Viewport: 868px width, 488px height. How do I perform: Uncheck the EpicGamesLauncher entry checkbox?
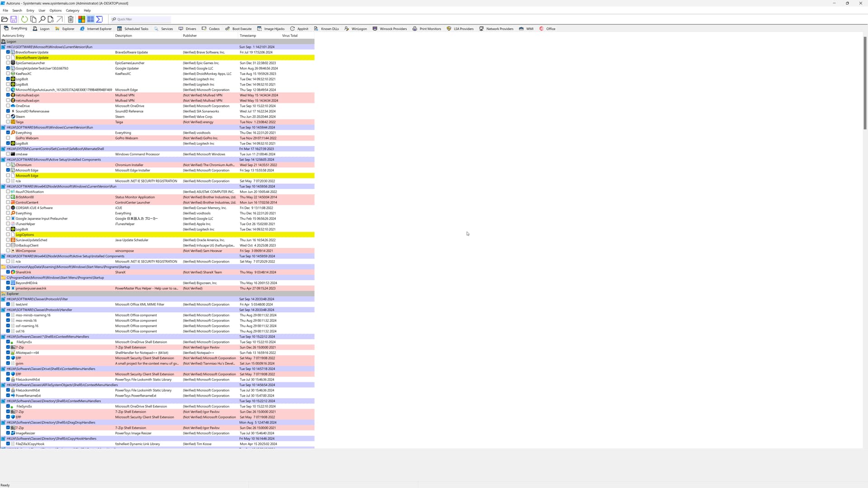point(8,63)
